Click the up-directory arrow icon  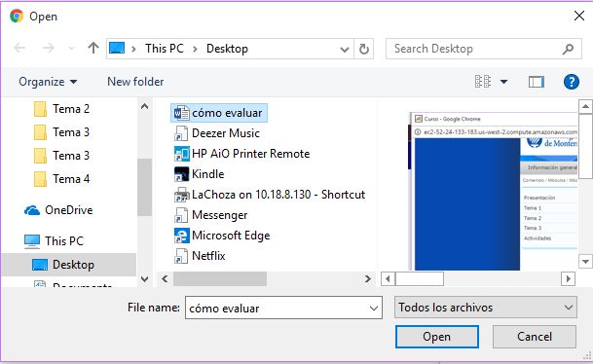click(93, 48)
